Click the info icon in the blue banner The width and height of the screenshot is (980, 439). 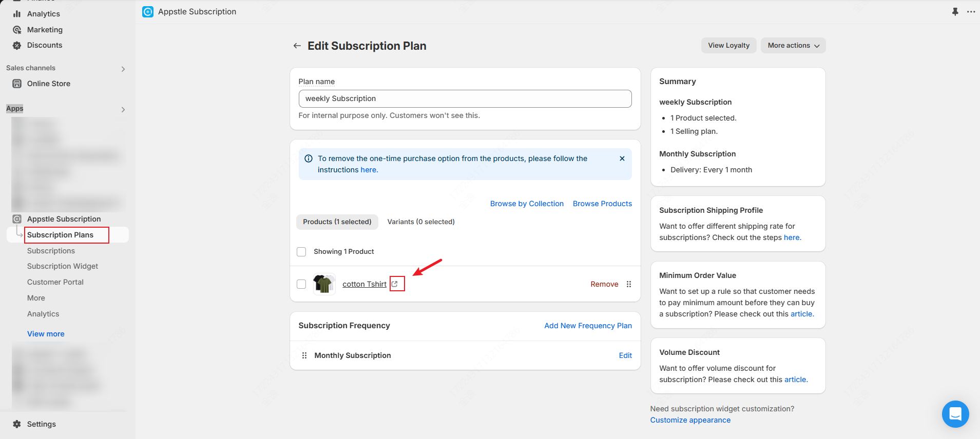click(309, 158)
